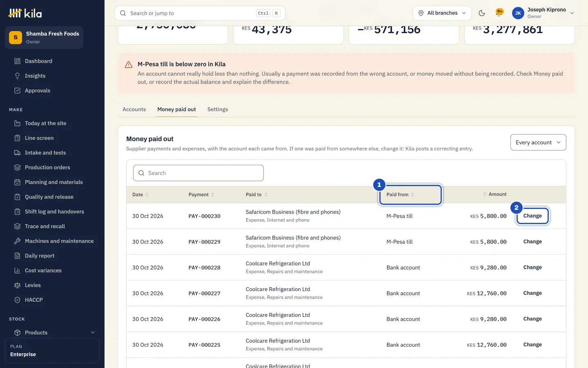This screenshot has height=368, width=588.
Task: Click the payments table Search box
Action: tap(198, 173)
